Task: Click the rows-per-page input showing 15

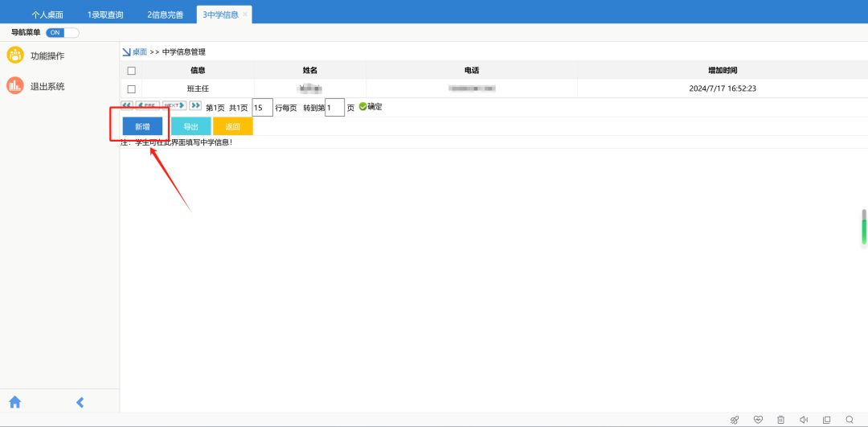Action: tap(262, 107)
